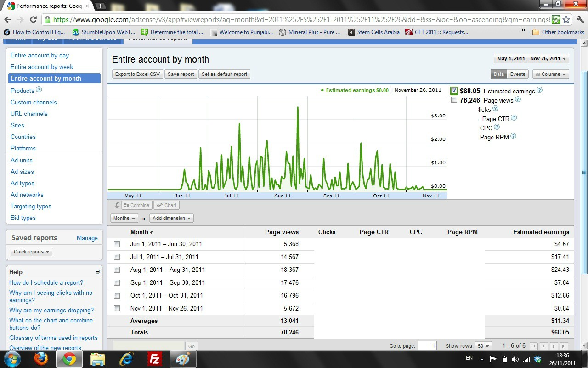Check Page views metric checkbox
This screenshot has width=588, height=368.
454,100
